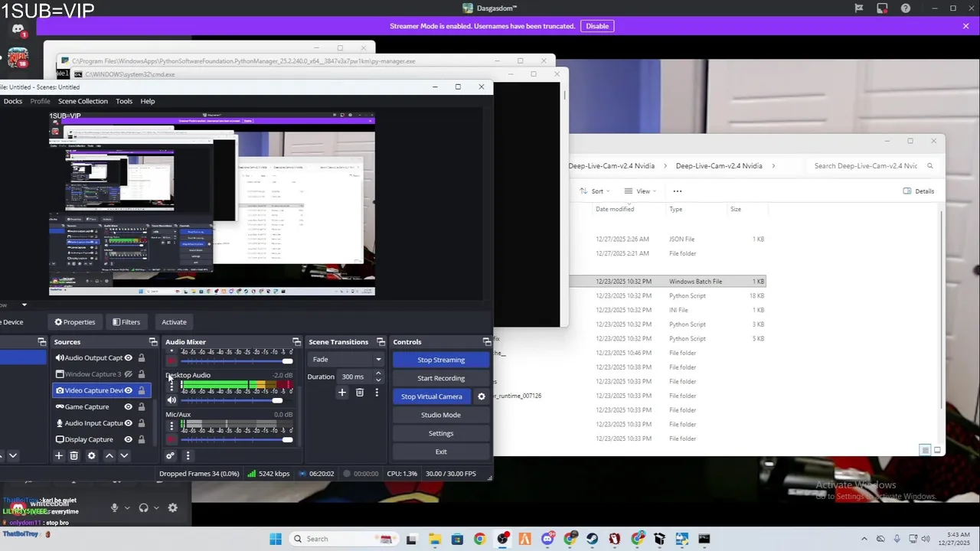This screenshot has height=551, width=980.
Task: Pop out the Sources dock panel
Action: point(153,342)
